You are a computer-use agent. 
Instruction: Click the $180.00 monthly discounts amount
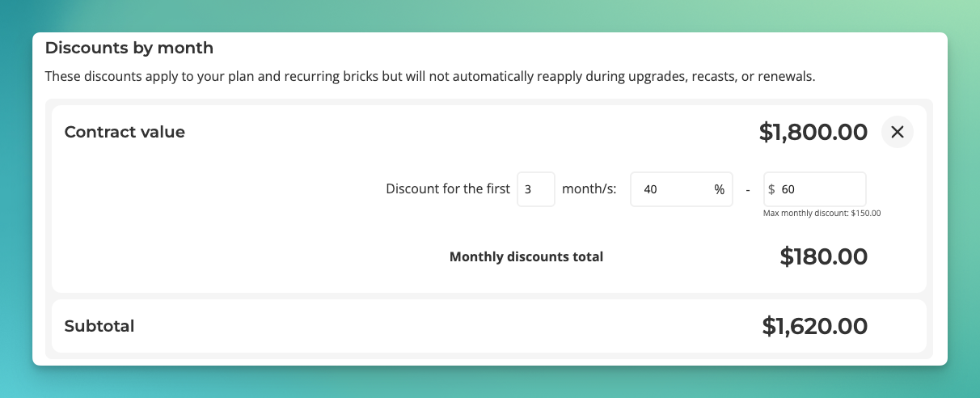coord(824,257)
